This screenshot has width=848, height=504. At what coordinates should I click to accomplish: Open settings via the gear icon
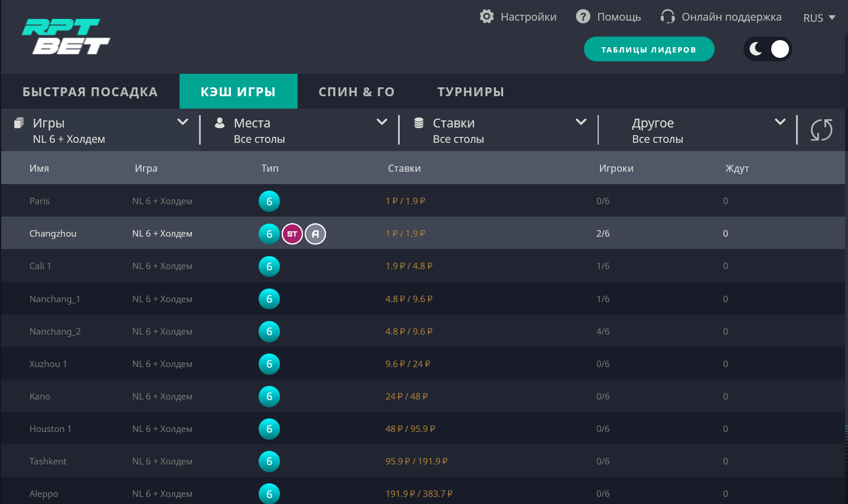pos(487,17)
